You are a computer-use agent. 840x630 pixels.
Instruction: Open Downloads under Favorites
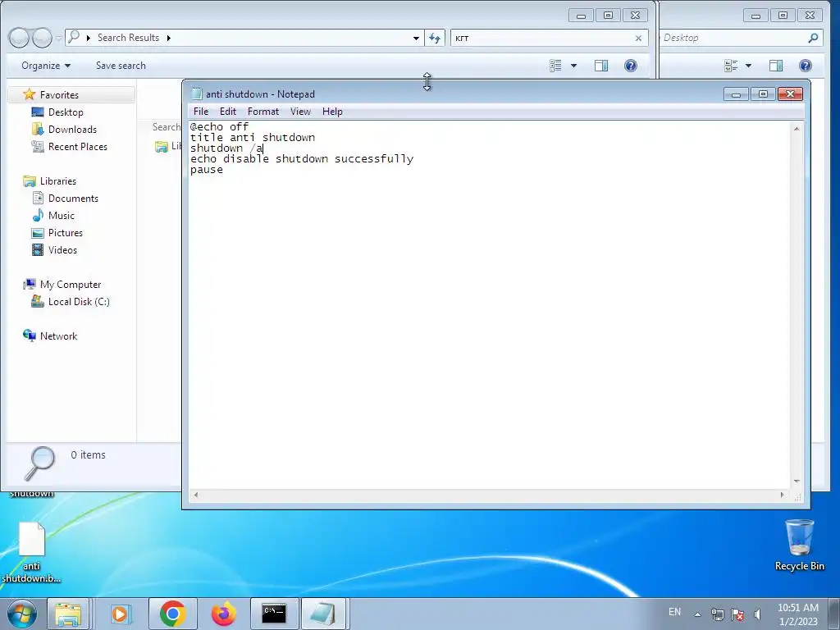coord(72,129)
